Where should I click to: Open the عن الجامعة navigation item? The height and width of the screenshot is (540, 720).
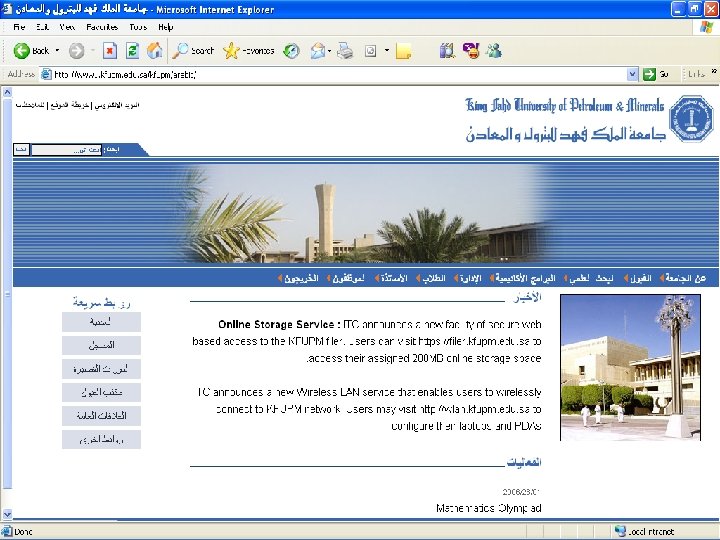(x=686, y=278)
